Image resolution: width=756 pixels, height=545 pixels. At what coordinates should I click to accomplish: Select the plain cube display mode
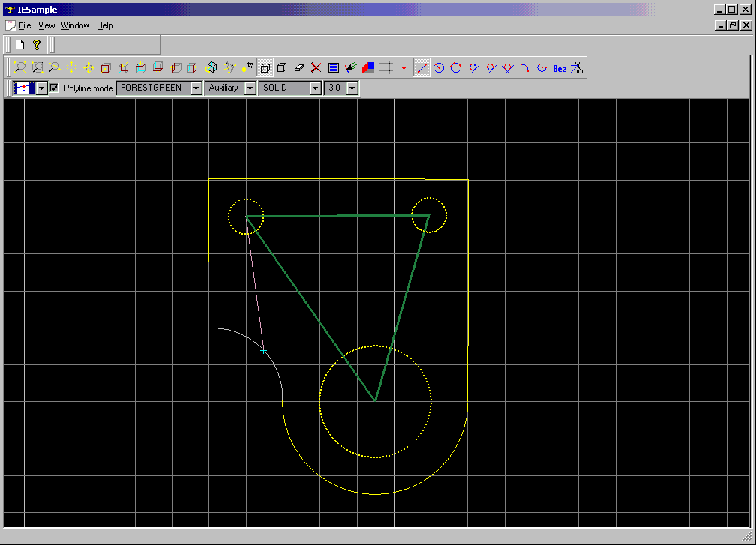pos(282,68)
